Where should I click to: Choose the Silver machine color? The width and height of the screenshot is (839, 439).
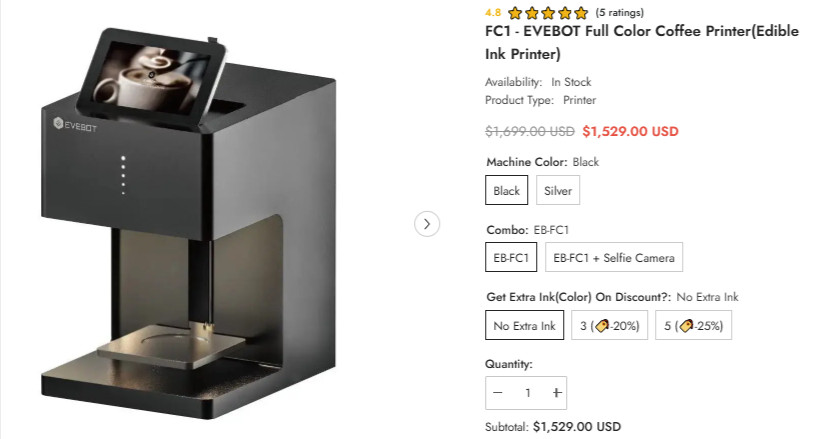click(x=558, y=190)
